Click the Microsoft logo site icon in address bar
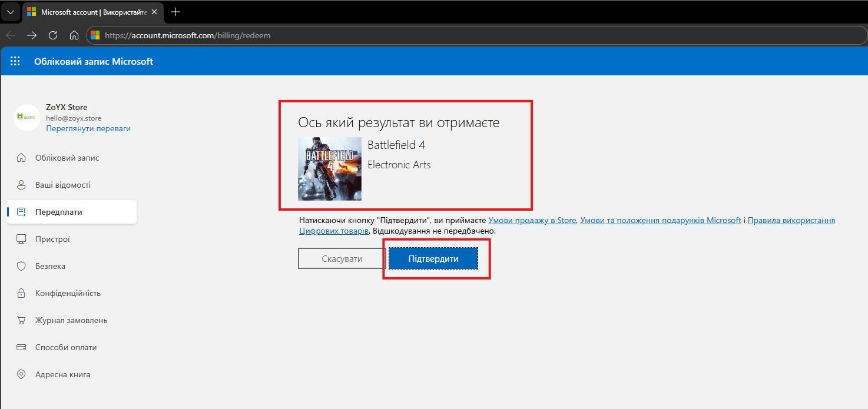 pos(95,35)
